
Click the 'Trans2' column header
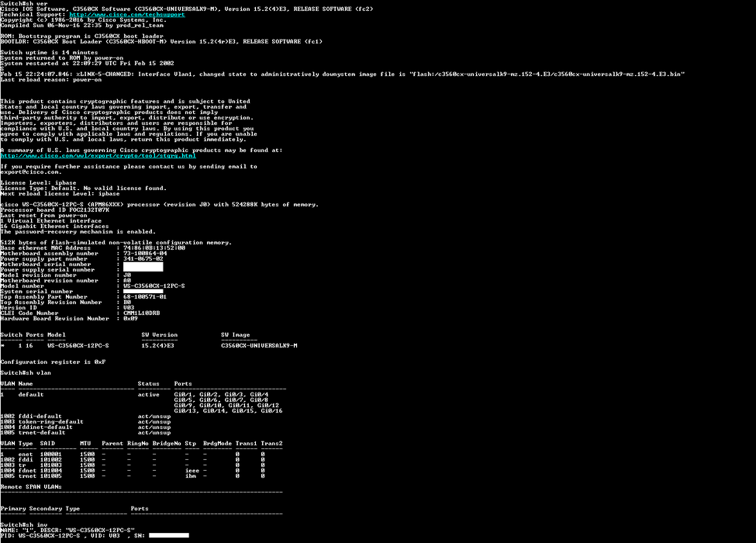(272, 443)
